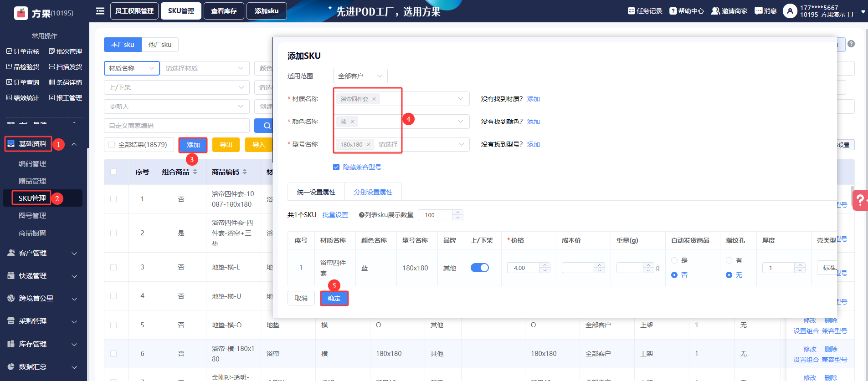868x381 pixels.
Task: Uncheck 隐藏兼容型号 checkbox
Action: coord(336,167)
